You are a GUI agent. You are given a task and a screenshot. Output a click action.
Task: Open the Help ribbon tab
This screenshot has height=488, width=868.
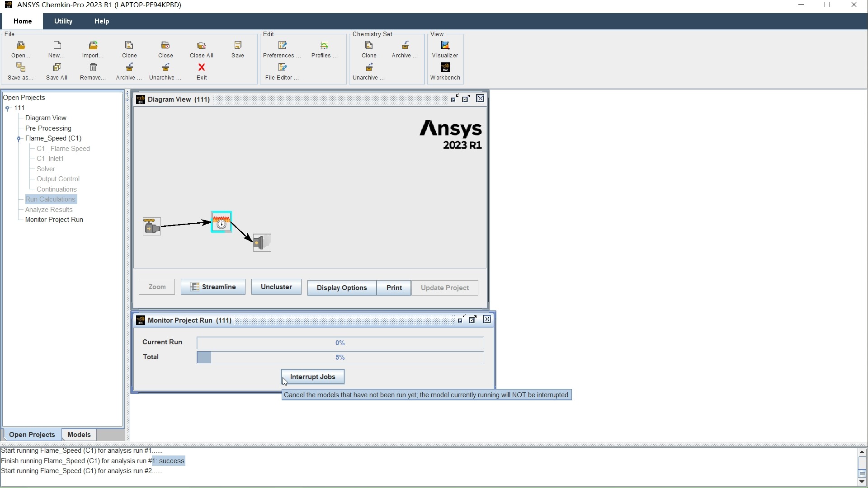(x=102, y=21)
